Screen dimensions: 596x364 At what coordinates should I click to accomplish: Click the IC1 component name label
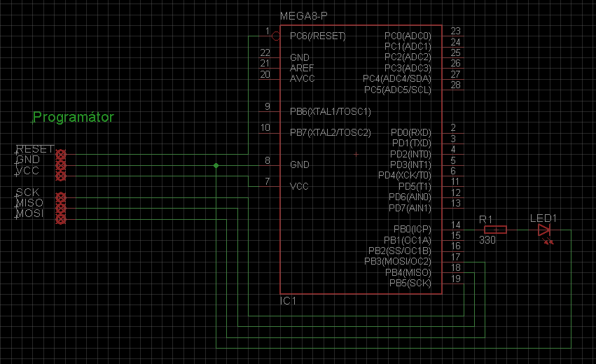pyautogui.click(x=289, y=301)
